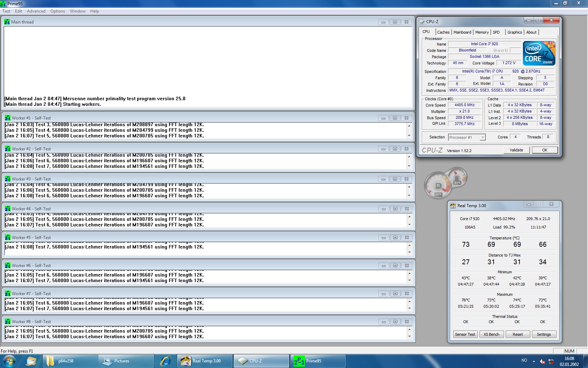The image size is (588, 368).
Task: Click the OK button in CPU-Z
Action: pyautogui.click(x=545, y=150)
